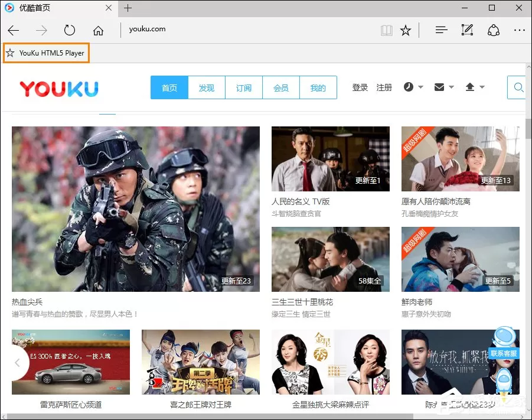
Task: Expand the upload arrow dropdown
Action: 475,87
